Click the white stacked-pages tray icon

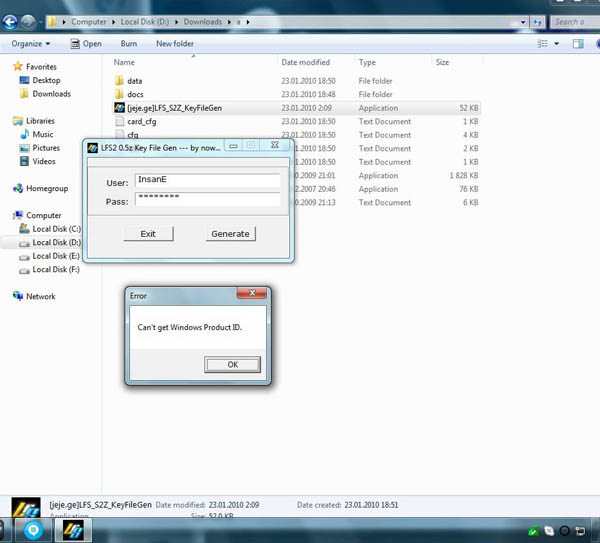point(549,531)
